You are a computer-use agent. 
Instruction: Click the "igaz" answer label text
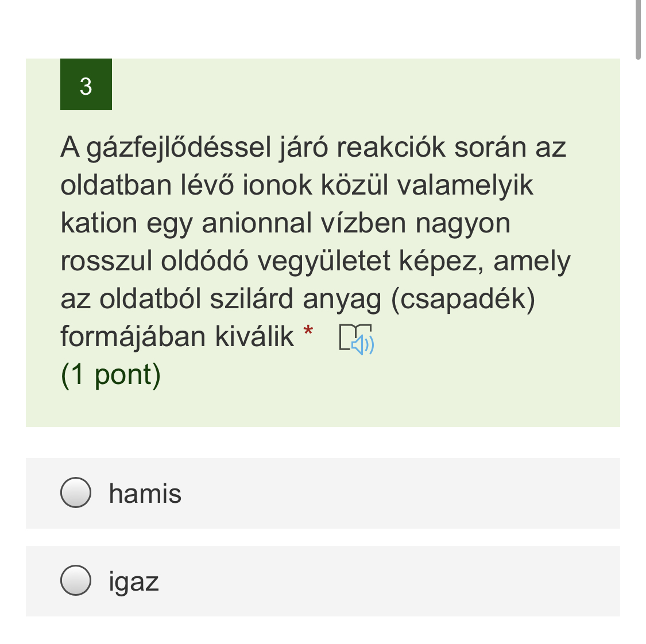(133, 581)
